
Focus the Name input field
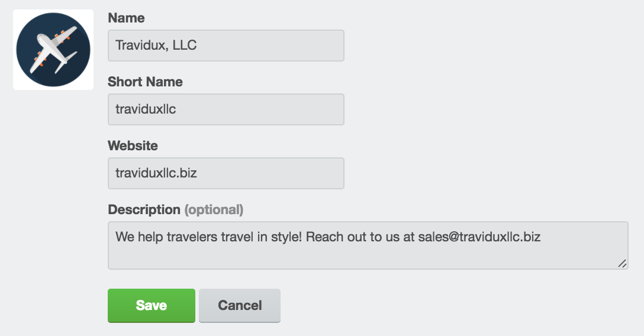[x=226, y=46]
